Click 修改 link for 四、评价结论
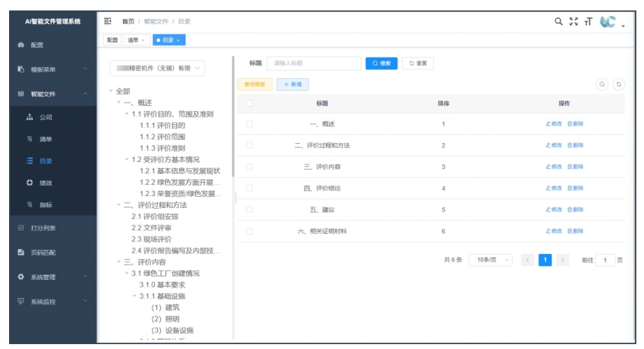Screen dimensions: 644x349 click(x=553, y=188)
